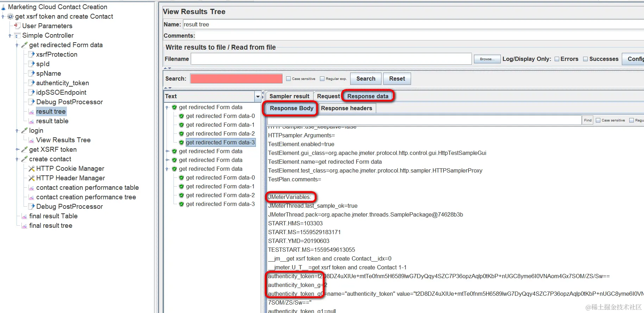Click the HTTP Cookie Manager wrench icon
Image resolution: width=644 pixels, height=313 pixels.
click(32, 169)
